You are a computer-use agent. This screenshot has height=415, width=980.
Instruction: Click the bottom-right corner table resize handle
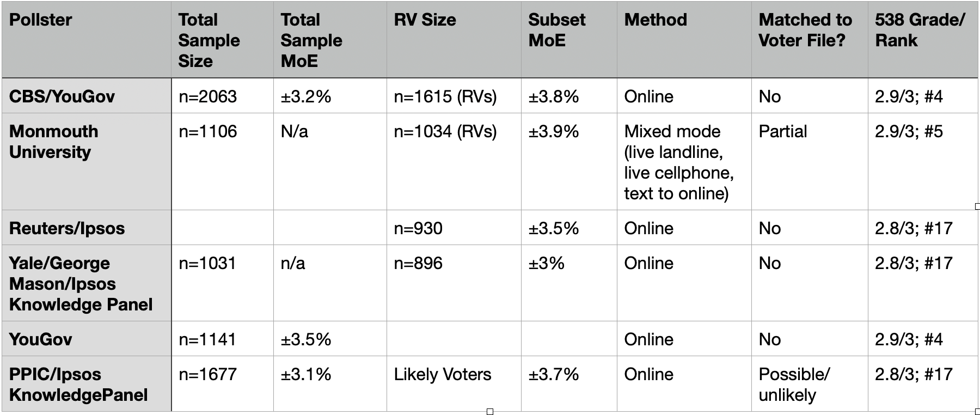(x=977, y=412)
